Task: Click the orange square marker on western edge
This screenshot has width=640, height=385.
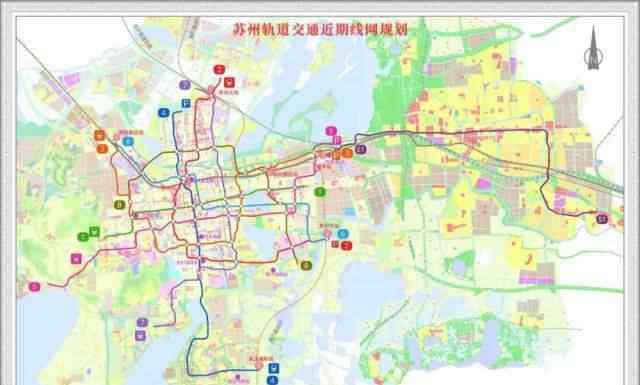Action: coord(100,135)
